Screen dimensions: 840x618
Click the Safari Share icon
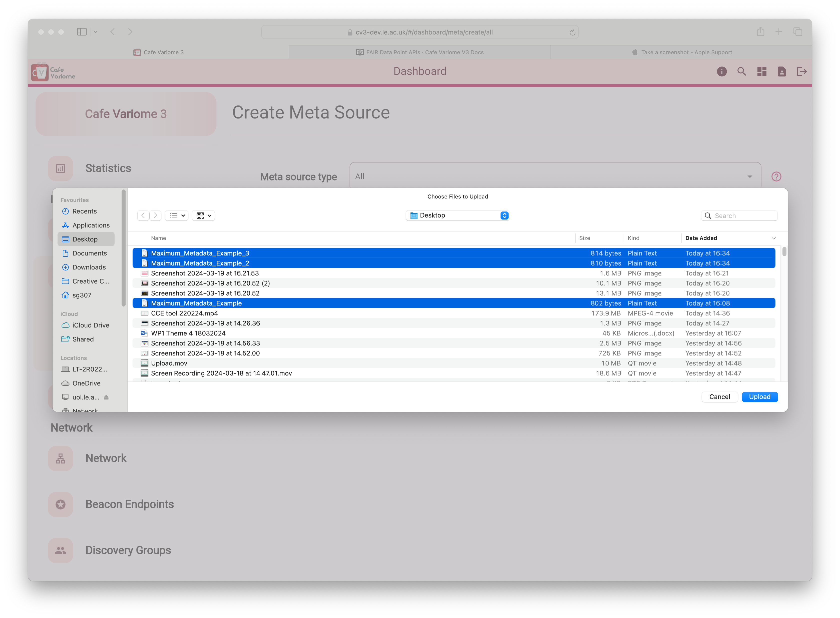[760, 31]
